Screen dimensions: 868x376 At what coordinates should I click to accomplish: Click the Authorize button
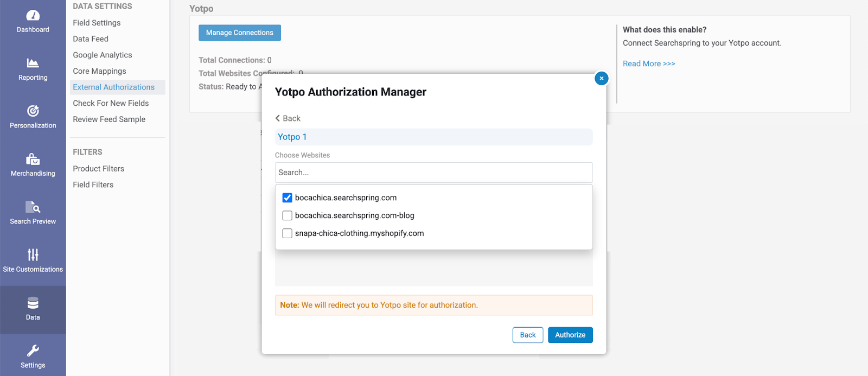(x=570, y=335)
